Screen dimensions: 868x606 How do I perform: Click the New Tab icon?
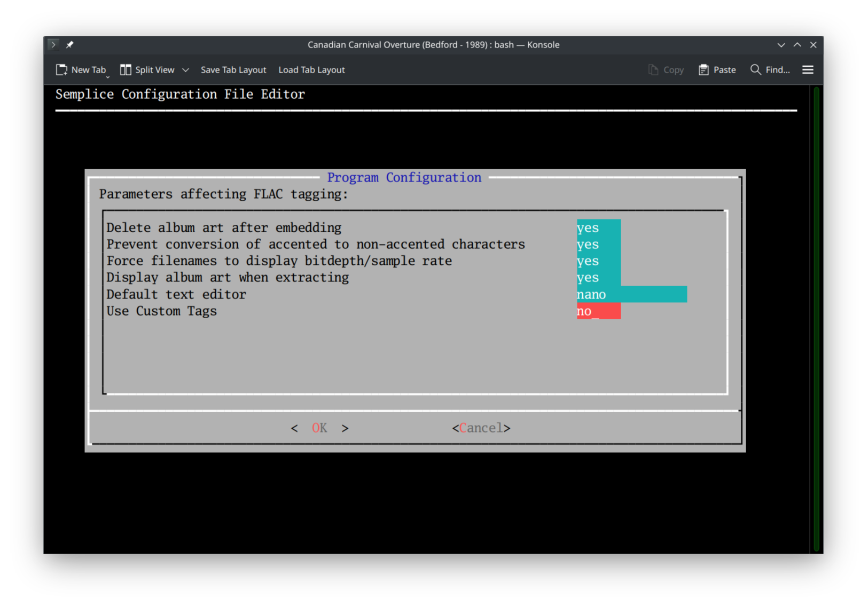click(61, 69)
